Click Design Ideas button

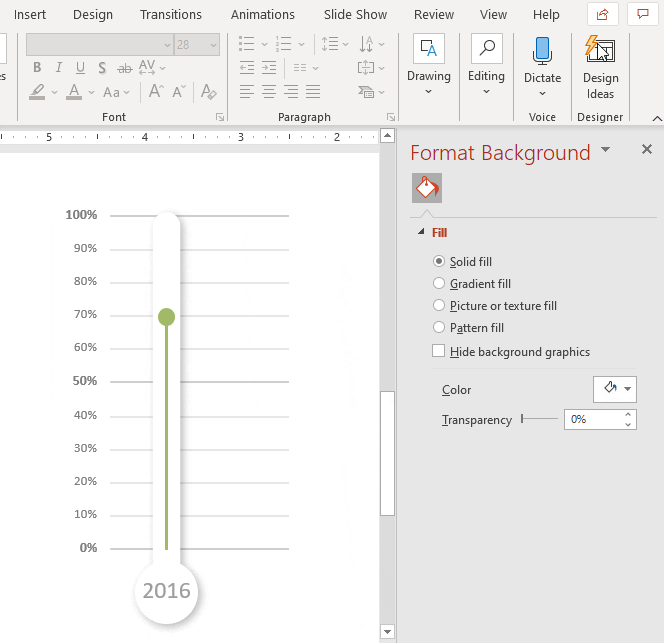[600, 67]
